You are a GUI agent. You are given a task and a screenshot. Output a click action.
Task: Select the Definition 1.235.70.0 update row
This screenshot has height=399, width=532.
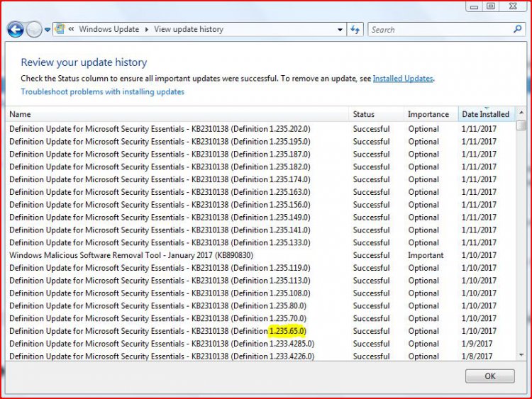[260, 318]
